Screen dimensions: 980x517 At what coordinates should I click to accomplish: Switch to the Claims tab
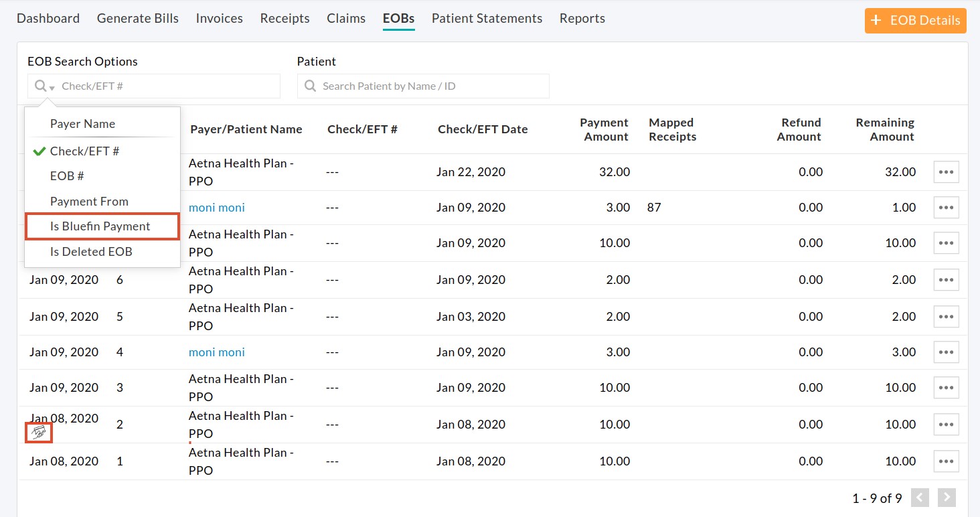[x=346, y=18]
